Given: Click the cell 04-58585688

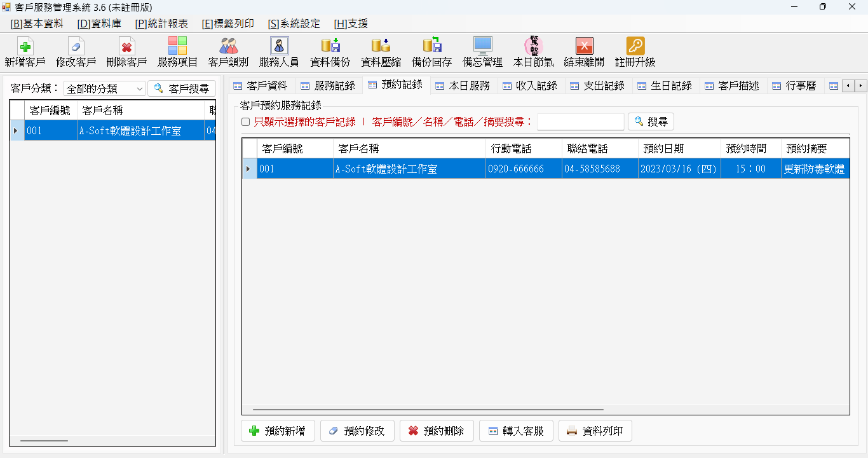Looking at the screenshot, I should point(600,169).
